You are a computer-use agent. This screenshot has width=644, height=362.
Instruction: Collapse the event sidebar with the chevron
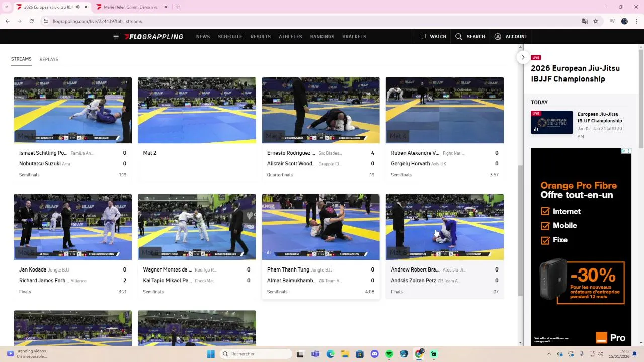(x=523, y=57)
